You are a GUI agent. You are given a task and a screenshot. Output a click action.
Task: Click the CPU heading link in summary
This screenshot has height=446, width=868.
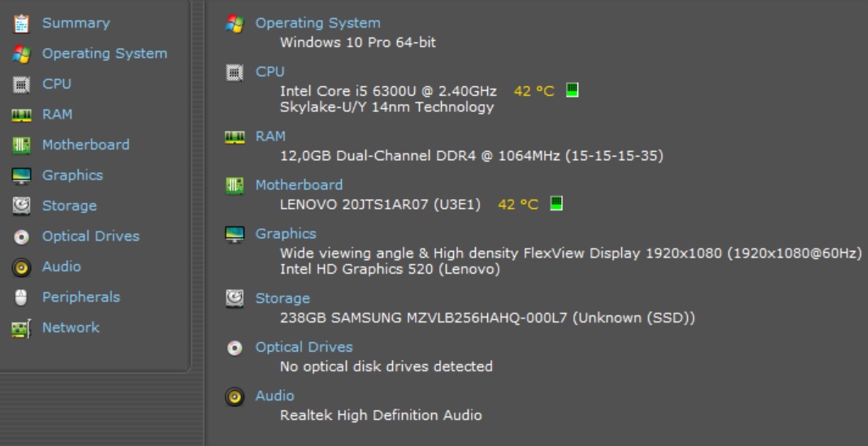click(x=270, y=71)
